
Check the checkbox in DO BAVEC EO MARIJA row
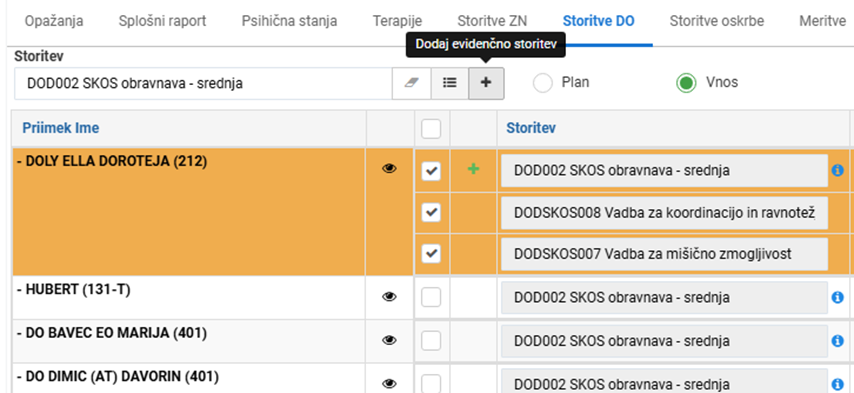click(x=431, y=341)
